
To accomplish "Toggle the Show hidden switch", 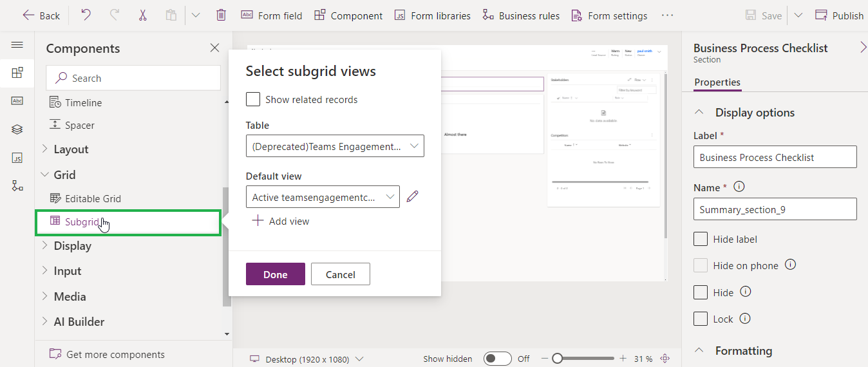I will (497, 359).
